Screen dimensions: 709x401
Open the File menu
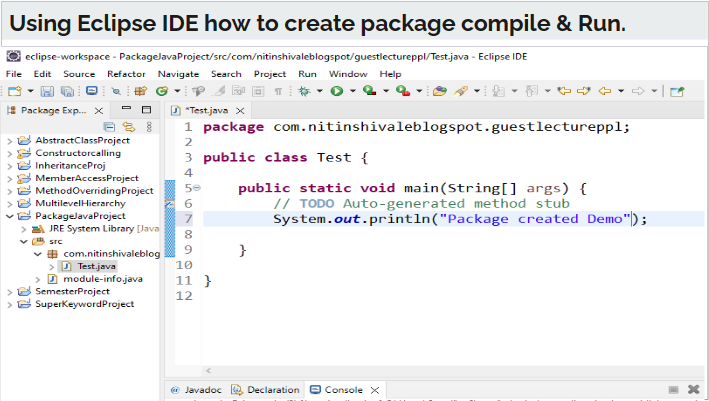(14, 74)
